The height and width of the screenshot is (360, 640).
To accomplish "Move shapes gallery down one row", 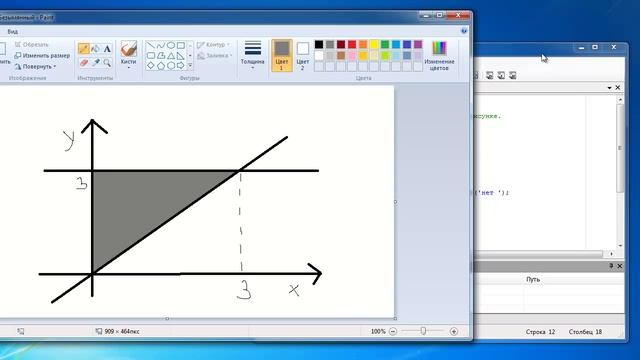I will pyautogui.click(x=190, y=56).
